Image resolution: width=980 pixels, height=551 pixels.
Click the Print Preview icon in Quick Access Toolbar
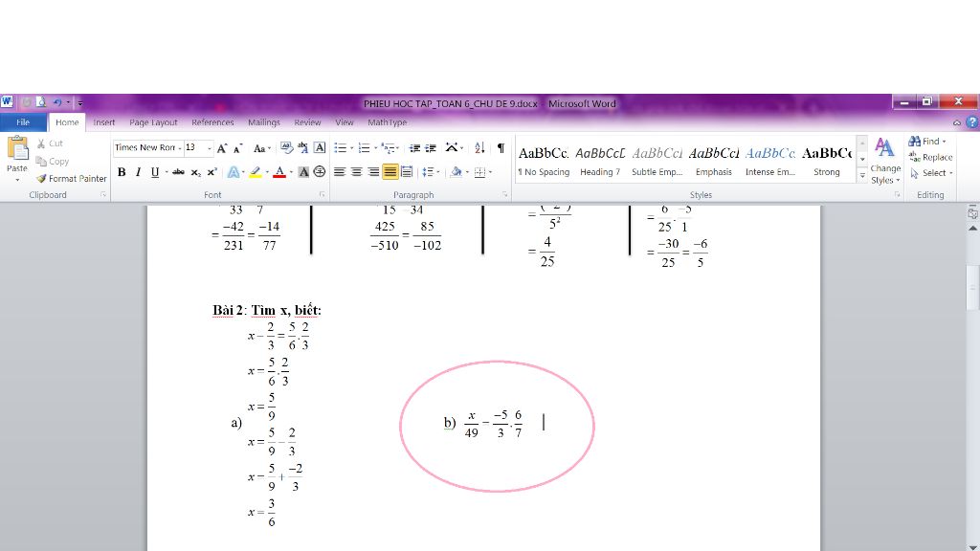coord(41,102)
